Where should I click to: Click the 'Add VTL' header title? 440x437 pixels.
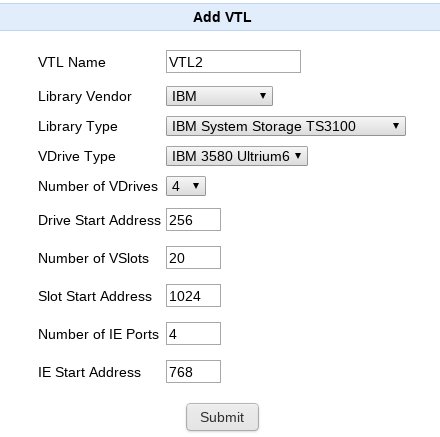click(x=222, y=17)
